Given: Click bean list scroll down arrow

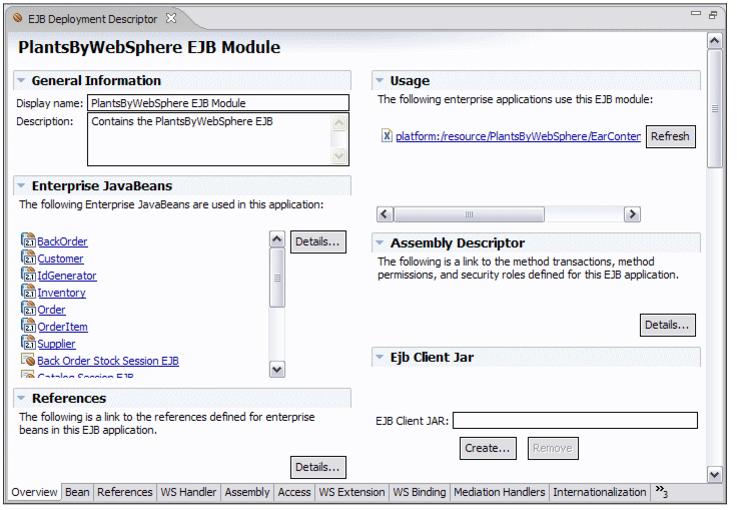Looking at the screenshot, I should (277, 369).
